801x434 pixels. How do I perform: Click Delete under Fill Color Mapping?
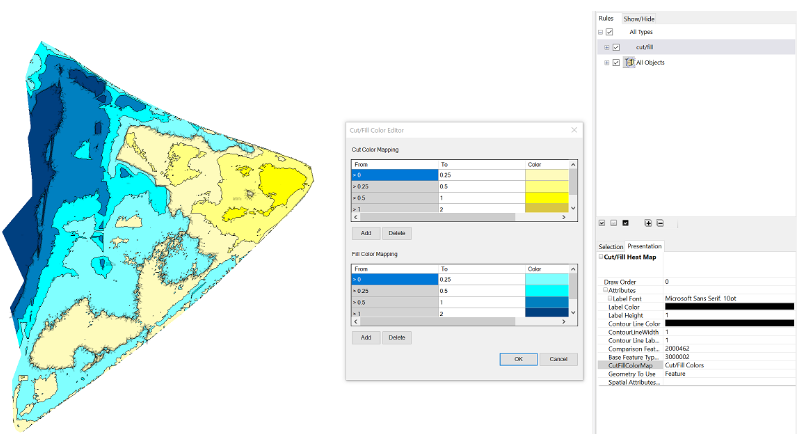397,337
